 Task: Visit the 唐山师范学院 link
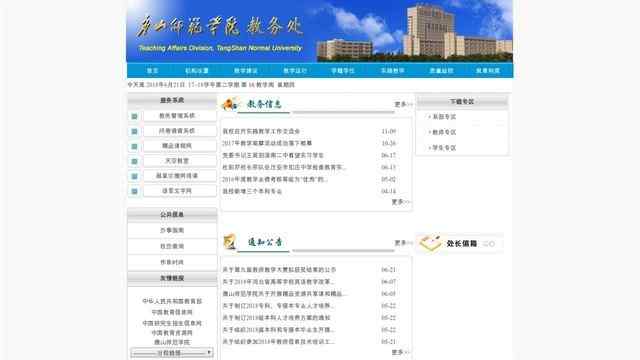pos(172,342)
